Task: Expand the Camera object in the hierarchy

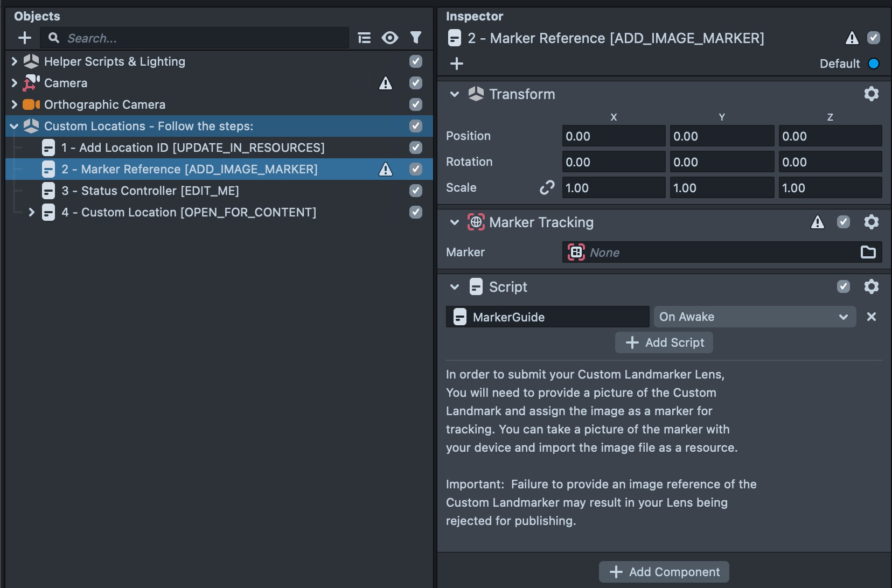Action: [x=13, y=83]
